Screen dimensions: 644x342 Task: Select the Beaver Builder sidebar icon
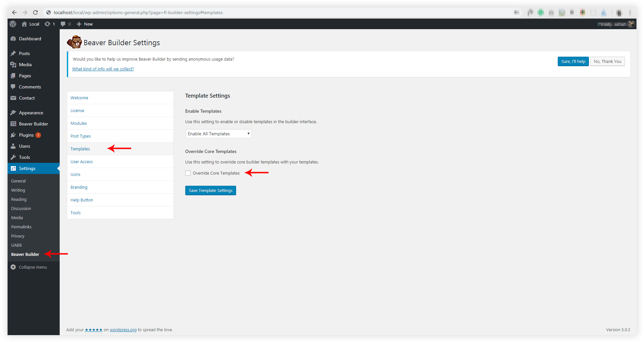[x=13, y=123]
